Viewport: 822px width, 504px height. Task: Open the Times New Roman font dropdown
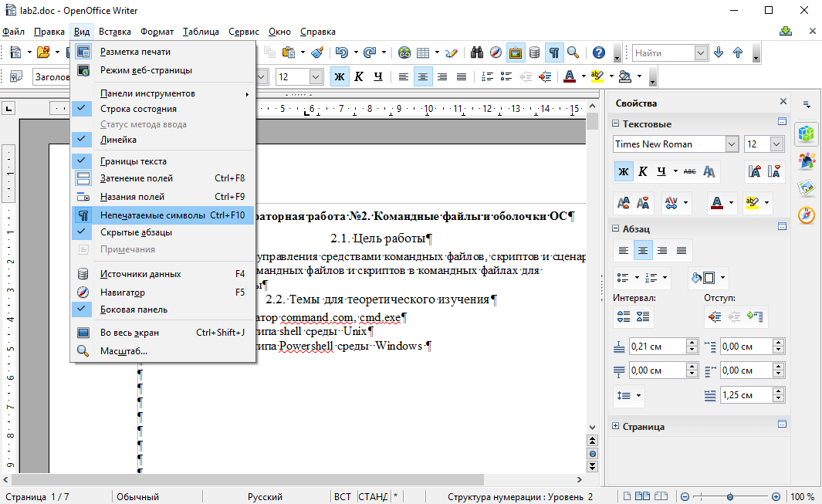(x=732, y=144)
